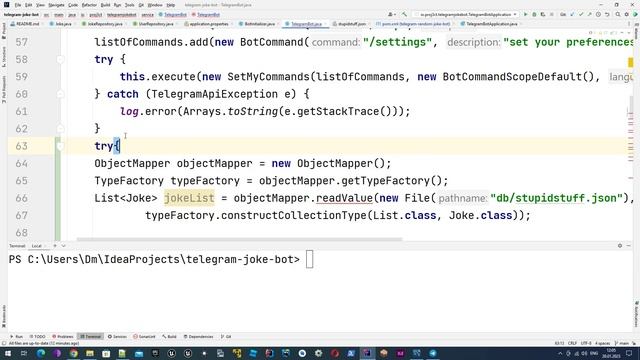640x360 pixels.
Task: Click the '4 spaces' indent setting
Action: (602, 343)
